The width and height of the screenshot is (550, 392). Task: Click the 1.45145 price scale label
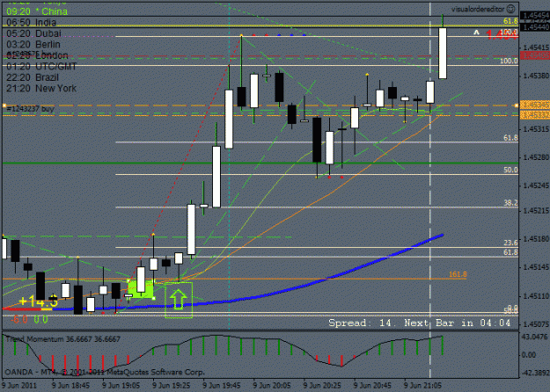click(x=536, y=267)
